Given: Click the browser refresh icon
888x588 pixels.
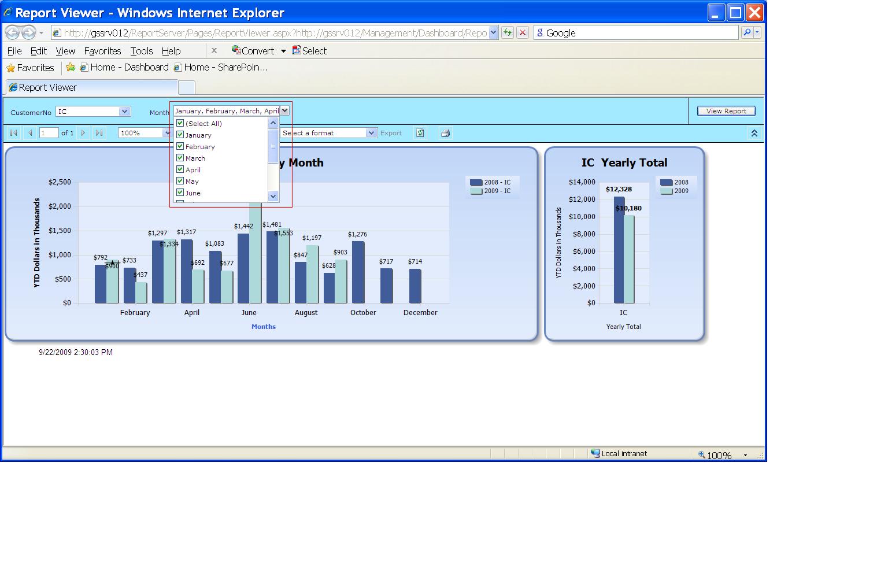Looking at the screenshot, I should point(508,33).
